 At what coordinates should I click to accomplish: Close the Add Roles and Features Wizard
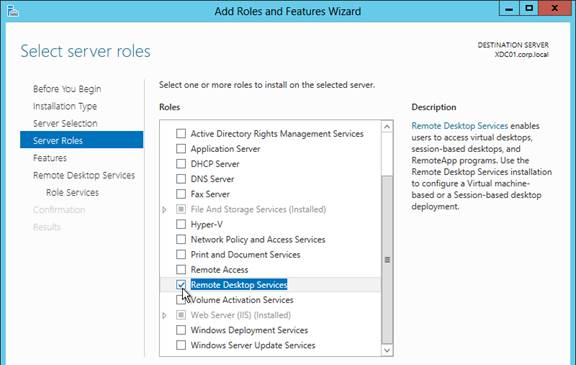coord(555,9)
